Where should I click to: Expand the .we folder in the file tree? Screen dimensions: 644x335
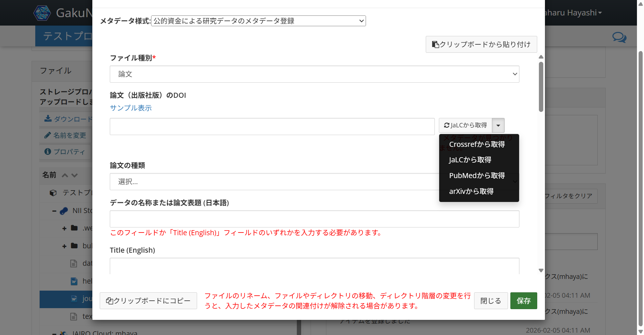click(64, 228)
